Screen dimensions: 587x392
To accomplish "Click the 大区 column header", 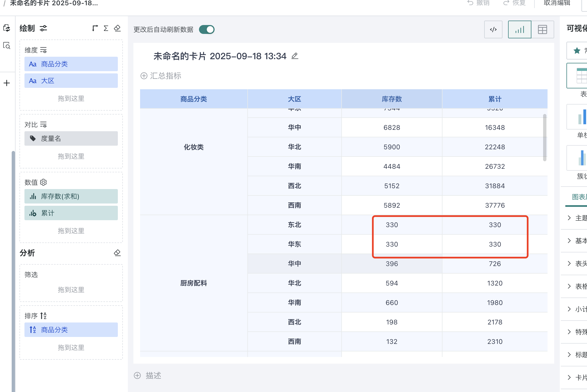I will 295,99.
